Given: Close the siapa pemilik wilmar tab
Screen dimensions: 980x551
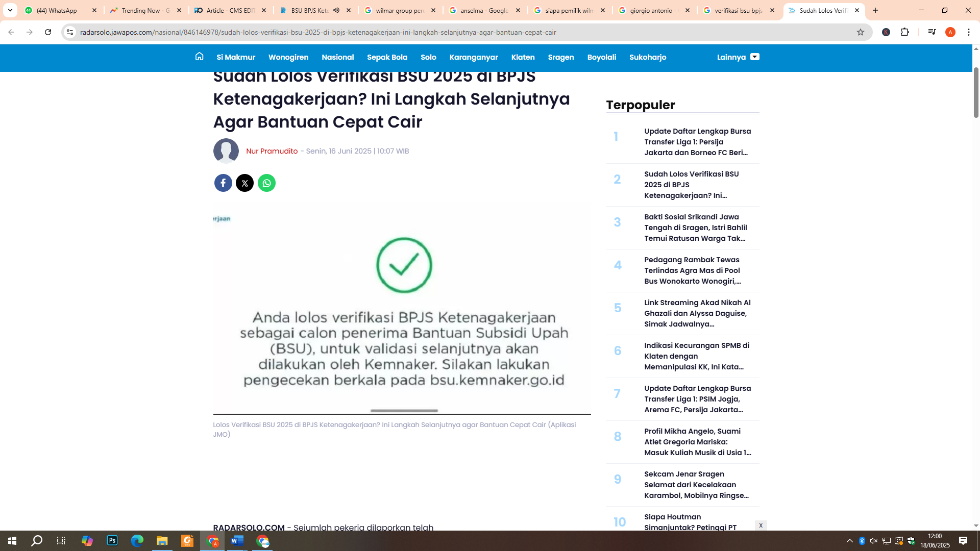Looking at the screenshot, I should click(603, 10).
